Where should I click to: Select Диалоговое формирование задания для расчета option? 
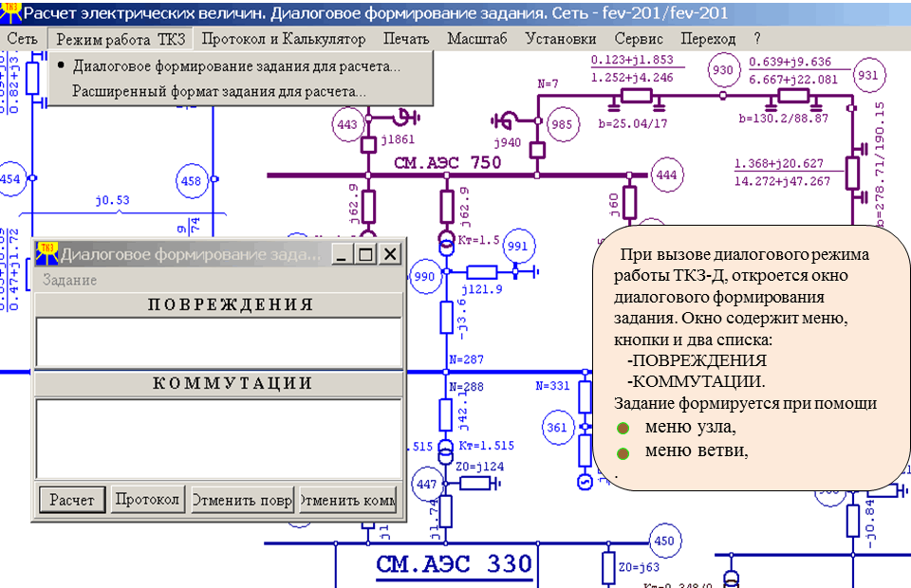pos(236,67)
